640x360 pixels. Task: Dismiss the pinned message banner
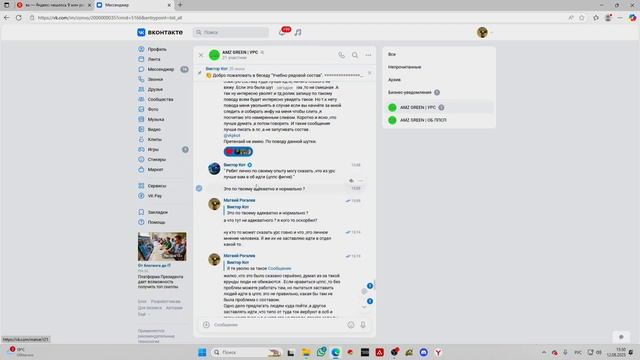[369, 73]
